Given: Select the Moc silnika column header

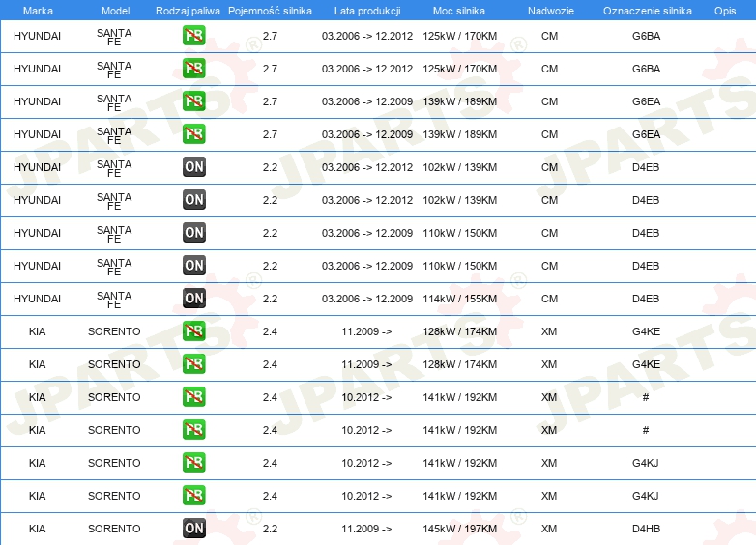Looking at the screenshot, I should click(459, 10).
